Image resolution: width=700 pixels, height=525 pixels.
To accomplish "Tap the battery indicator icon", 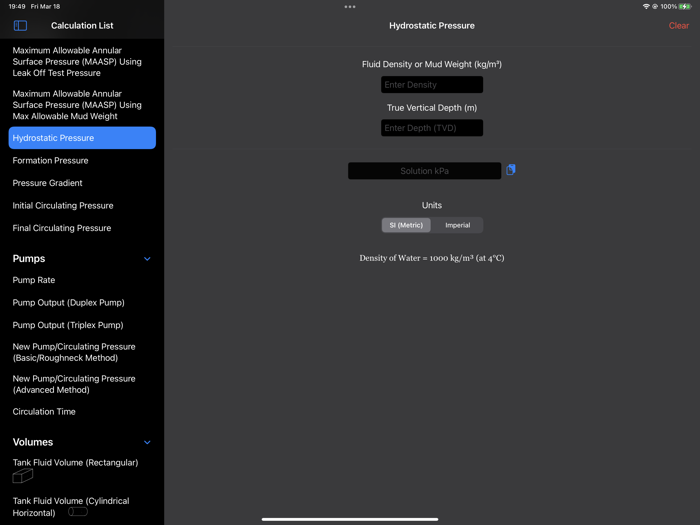I will [x=685, y=6].
